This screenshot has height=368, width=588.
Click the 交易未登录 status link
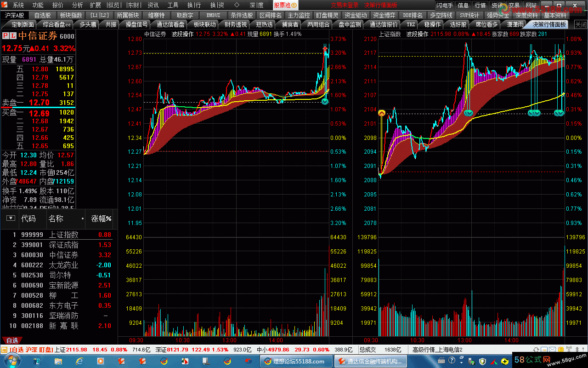(344, 5)
